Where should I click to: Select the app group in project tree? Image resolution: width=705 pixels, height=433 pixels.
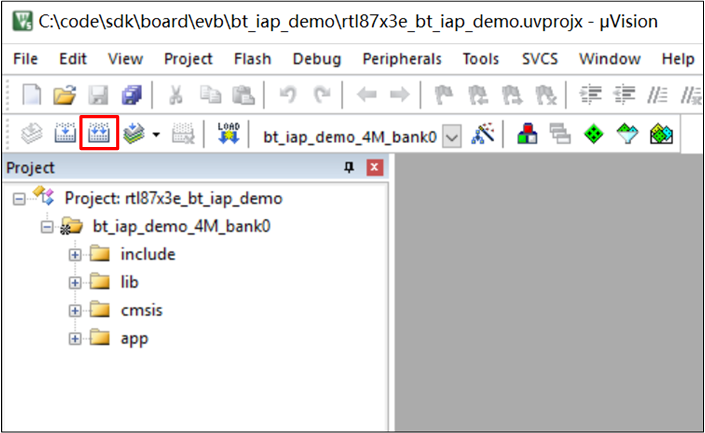(x=134, y=339)
